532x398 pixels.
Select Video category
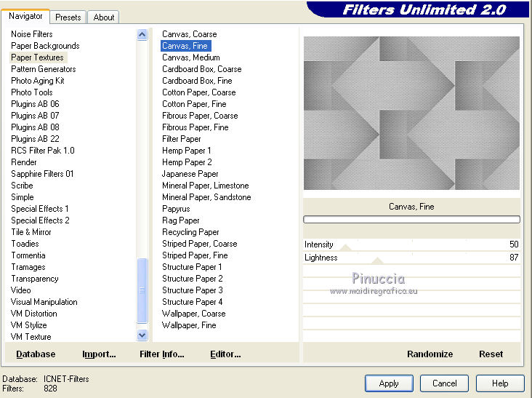(x=20, y=290)
